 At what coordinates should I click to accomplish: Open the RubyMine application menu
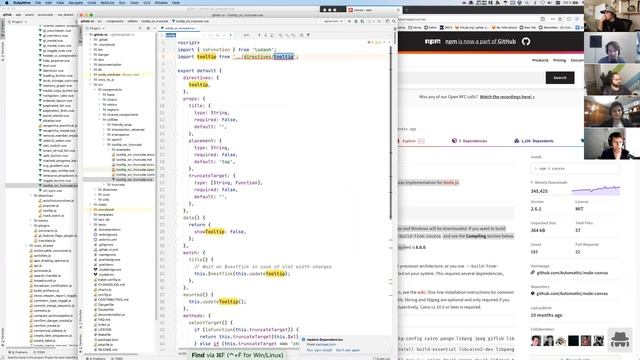(22, 2)
